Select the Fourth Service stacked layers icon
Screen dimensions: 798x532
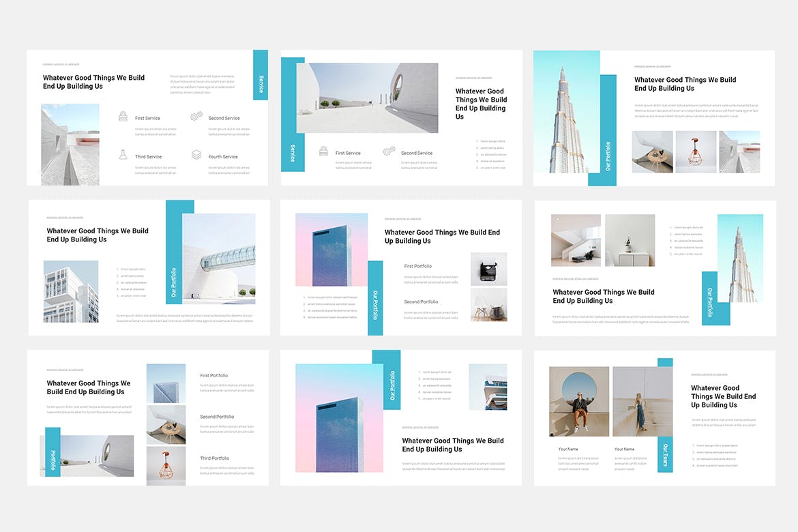[196, 155]
